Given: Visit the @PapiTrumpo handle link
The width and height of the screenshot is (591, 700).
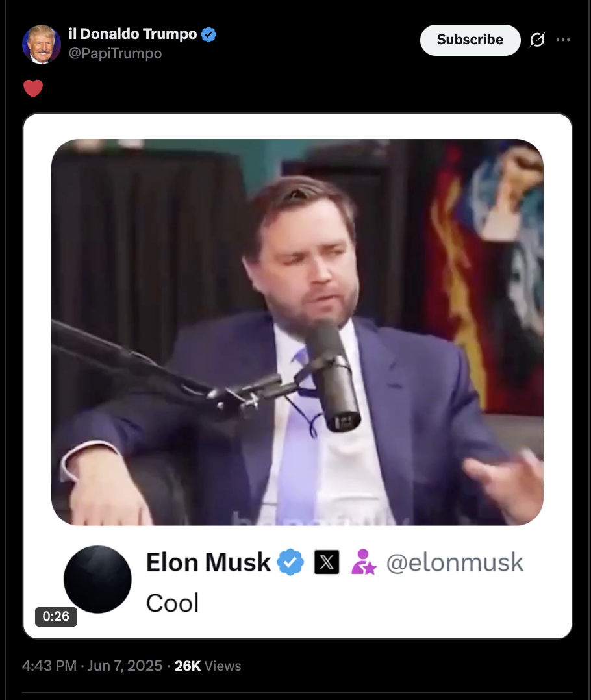Looking at the screenshot, I should tap(115, 53).
